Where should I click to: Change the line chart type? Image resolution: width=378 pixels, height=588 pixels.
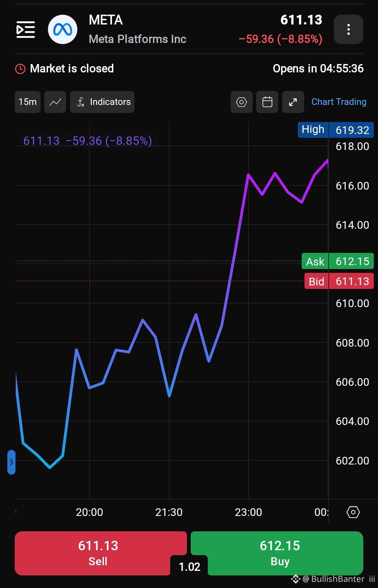point(55,102)
